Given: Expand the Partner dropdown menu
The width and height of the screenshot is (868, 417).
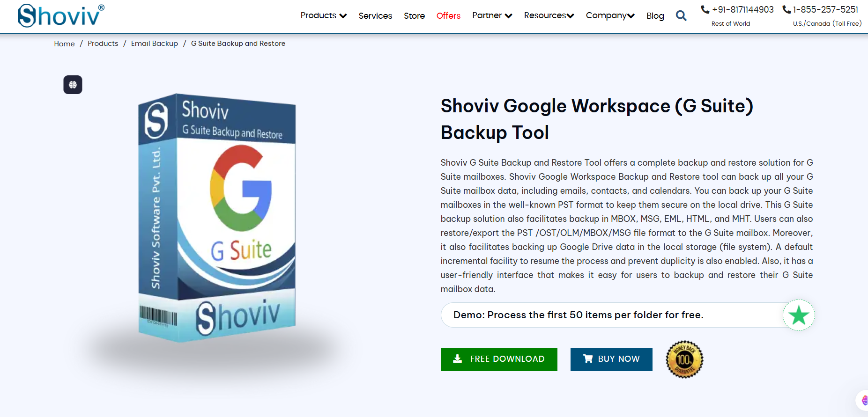Looking at the screenshot, I should (x=492, y=15).
